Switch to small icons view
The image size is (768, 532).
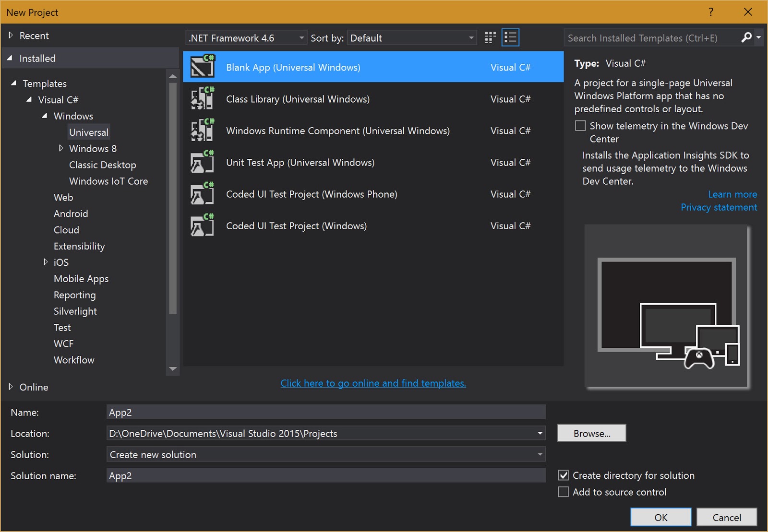[490, 37]
